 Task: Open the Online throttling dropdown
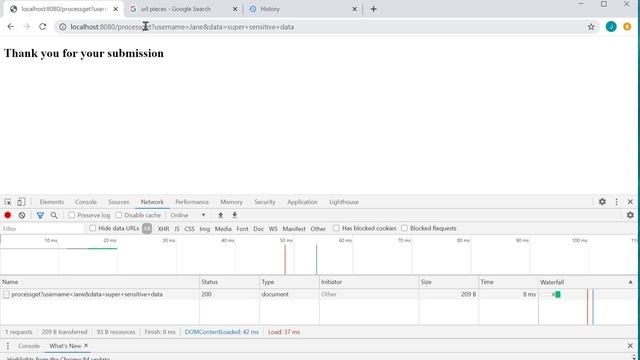[x=188, y=215]
